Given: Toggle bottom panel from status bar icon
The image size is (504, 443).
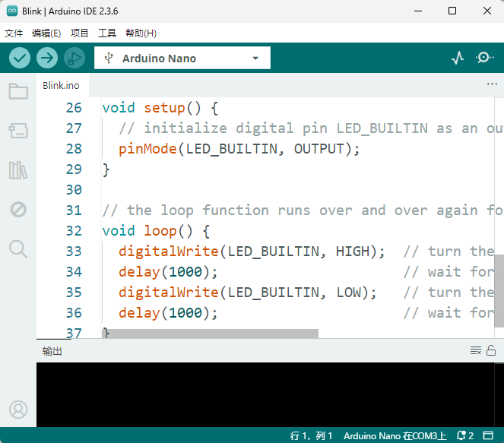Looking at the screenshot, I should coord(488,435).
